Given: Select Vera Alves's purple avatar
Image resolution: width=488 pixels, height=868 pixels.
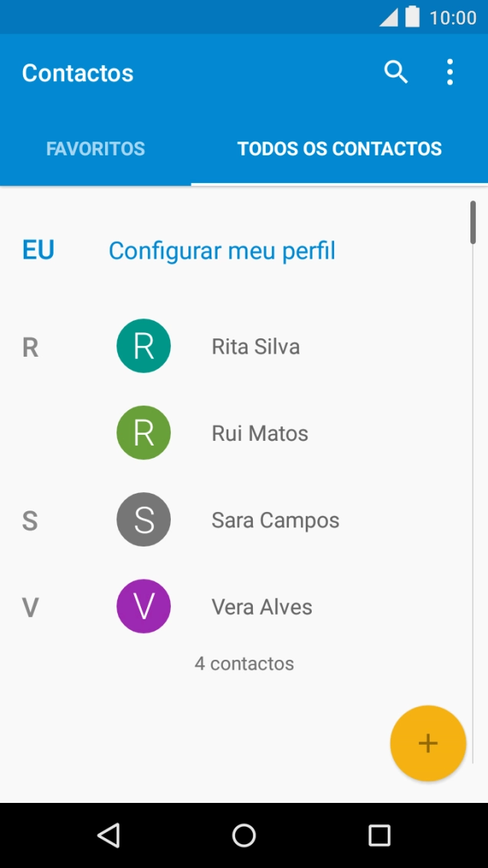Looking at the screenshot, I should 143,605.
